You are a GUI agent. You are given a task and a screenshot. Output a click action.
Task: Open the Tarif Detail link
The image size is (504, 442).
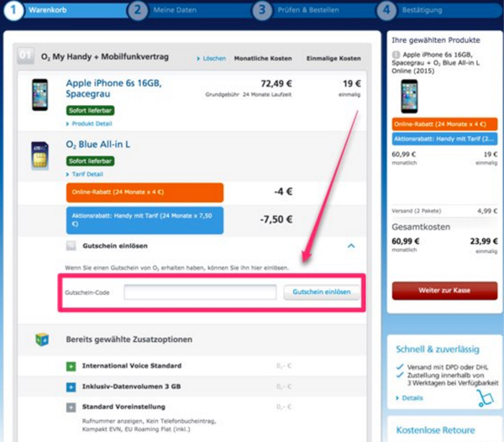[88, 174]
